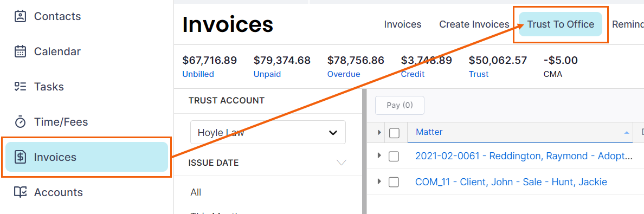This screenshot has height=214, width=644.
Task: Tick the select-all checkbox in table header
Action: (x=394, y=133)
